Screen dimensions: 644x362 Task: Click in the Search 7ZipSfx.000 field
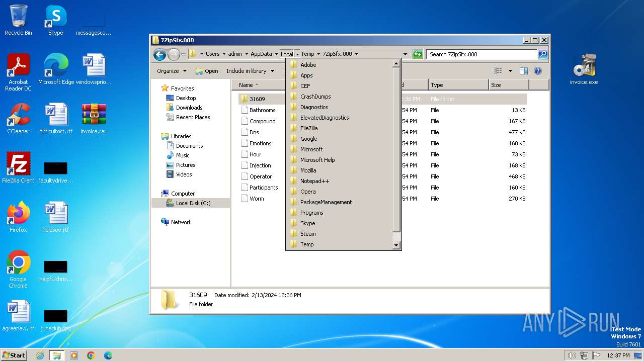(481, 54)
